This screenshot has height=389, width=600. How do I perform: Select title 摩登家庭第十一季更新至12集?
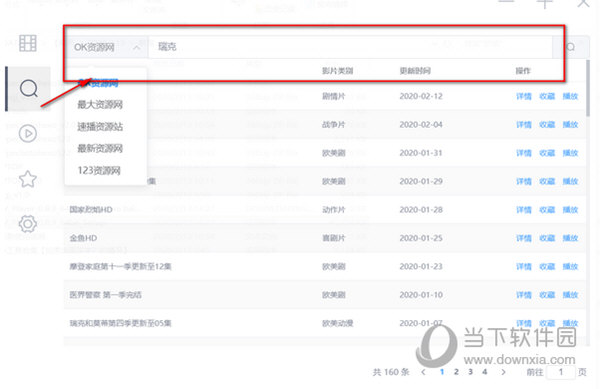120,267
